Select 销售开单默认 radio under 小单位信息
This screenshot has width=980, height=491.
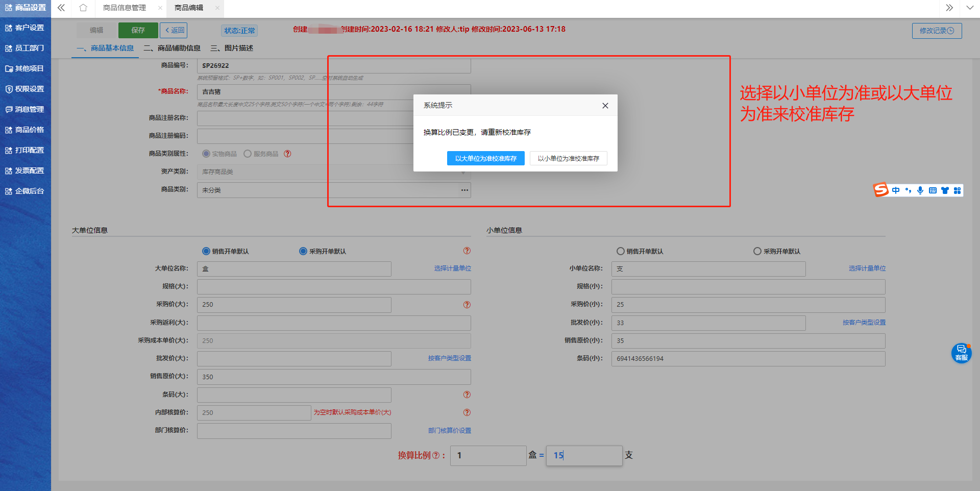tap(621, 251)
